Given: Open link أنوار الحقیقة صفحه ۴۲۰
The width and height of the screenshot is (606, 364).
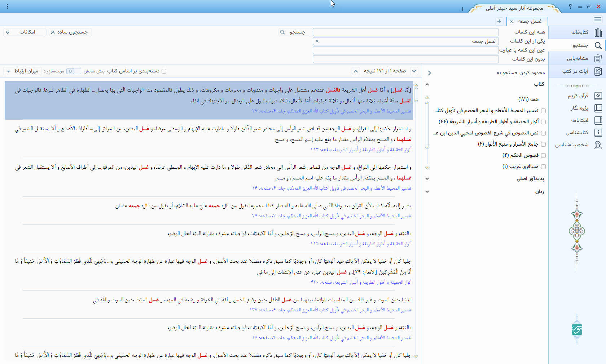Looking at the screenshot, I should 361,282.
